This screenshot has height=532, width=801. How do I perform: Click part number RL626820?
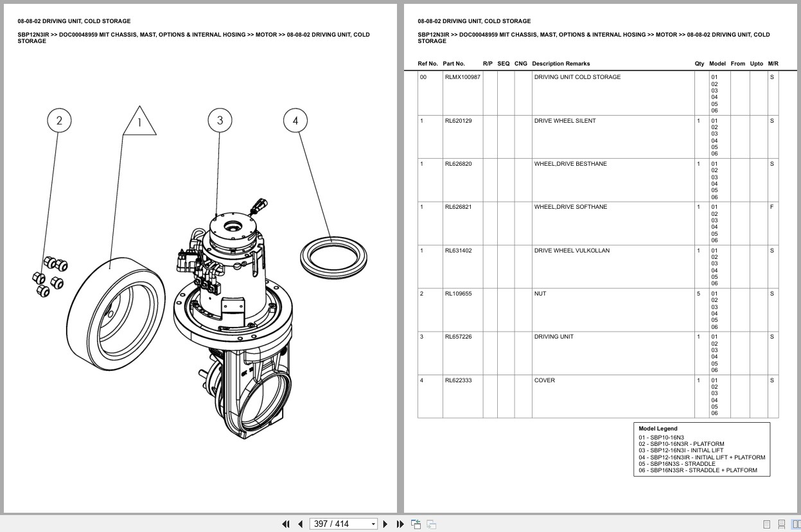tap(459, 164)
